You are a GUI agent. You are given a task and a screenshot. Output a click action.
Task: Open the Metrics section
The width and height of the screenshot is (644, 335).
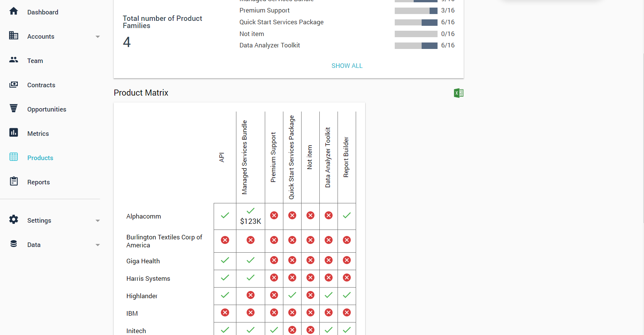[38, 134]
